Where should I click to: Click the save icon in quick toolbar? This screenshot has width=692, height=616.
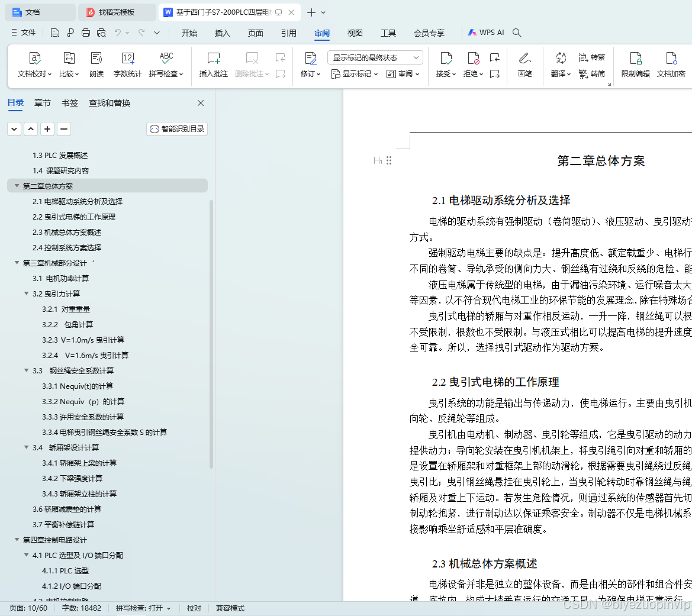point(54,33)
